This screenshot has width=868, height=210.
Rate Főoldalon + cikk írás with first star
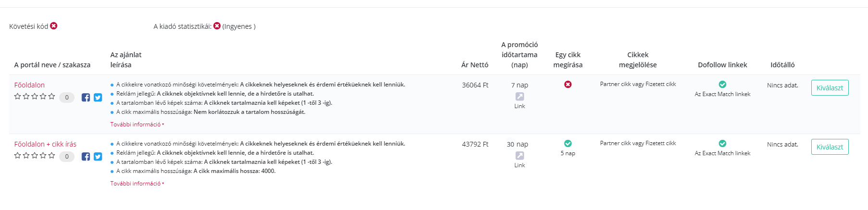[18, 156]
